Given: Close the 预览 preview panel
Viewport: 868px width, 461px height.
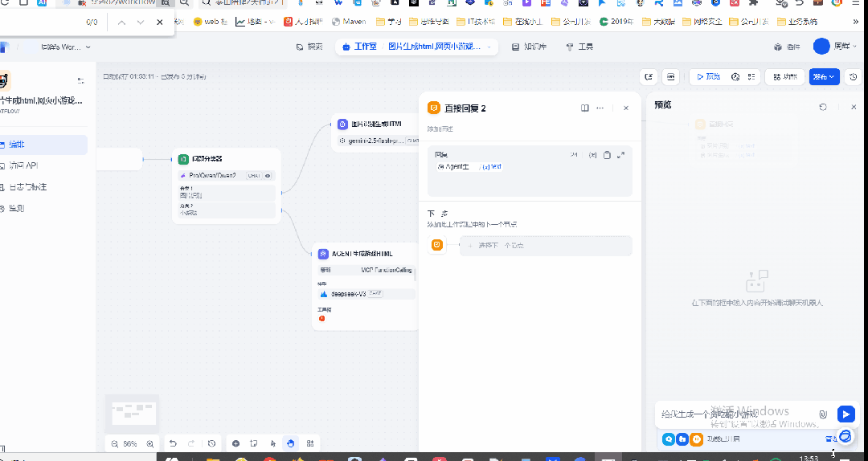Looking at the screenshot, I should pyautogui.click(x=854, y=107).
